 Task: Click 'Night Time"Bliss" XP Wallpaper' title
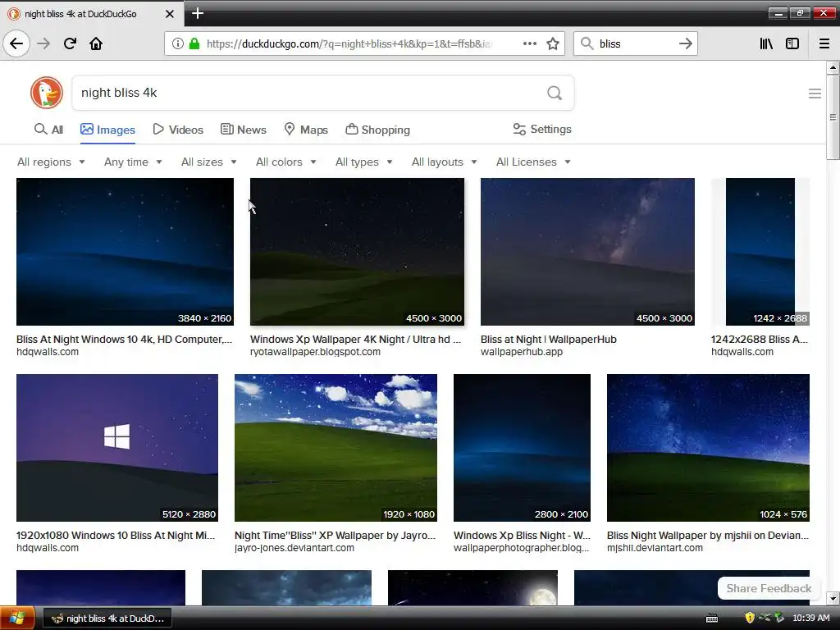pyautogui.click(x=336, y=535)
